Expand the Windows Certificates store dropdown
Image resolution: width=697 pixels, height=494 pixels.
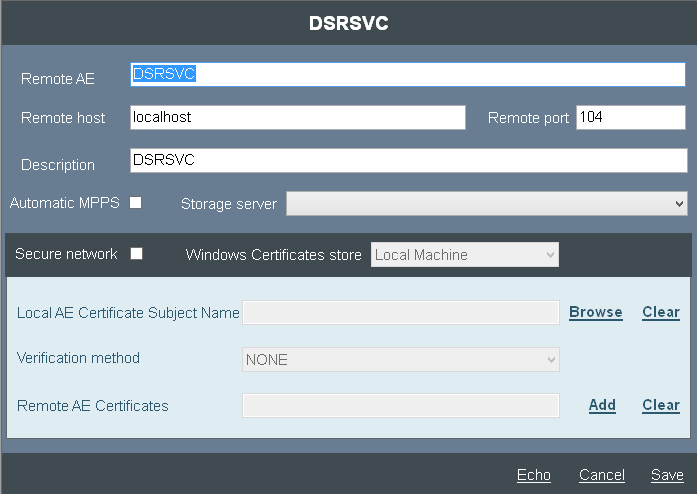click(464, 255)
